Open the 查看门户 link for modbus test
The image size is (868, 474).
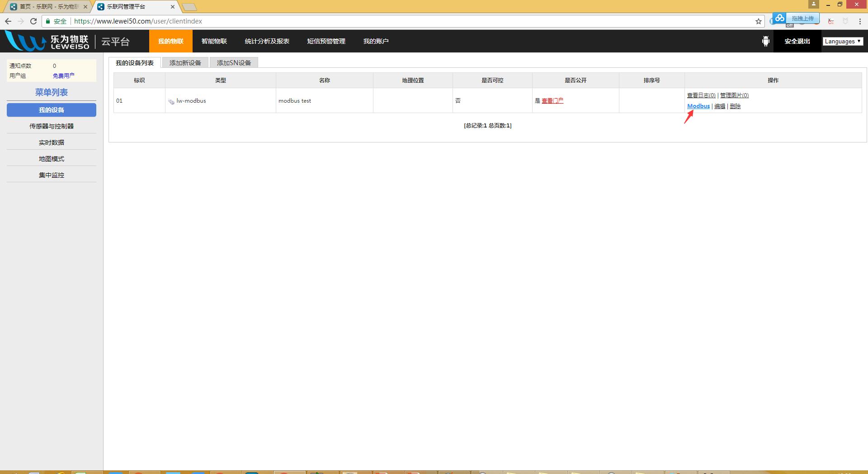tap(552, 101)
